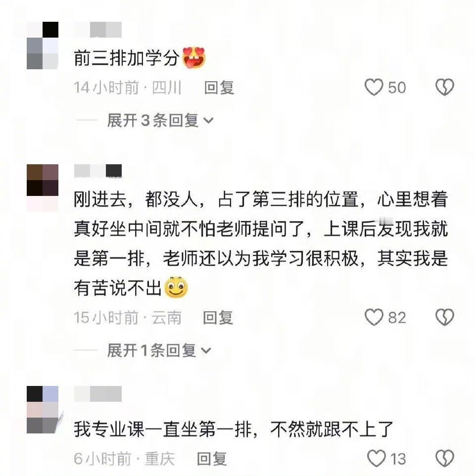475x476 pixels.
Task: Tap broken heart on the Yunnan comment
Action: [x=445, y=318]
